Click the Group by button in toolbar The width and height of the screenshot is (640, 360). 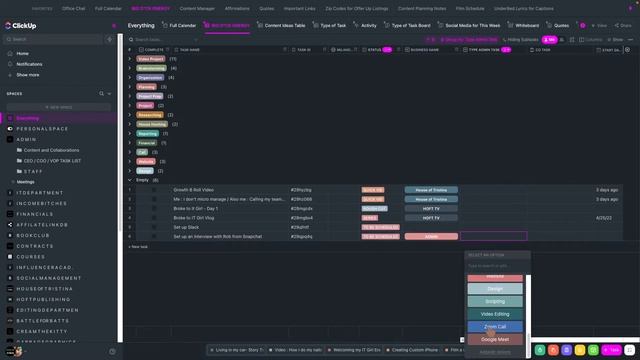pos(469,40)
